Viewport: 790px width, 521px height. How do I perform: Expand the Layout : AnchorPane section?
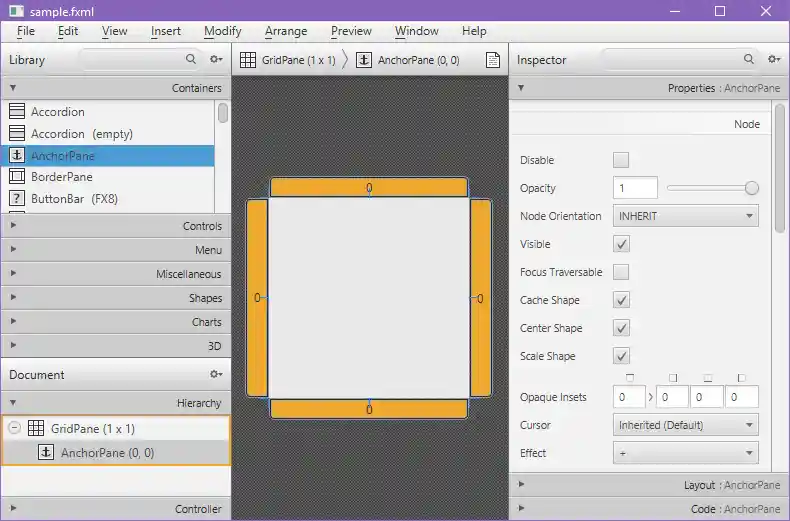click(645, 485)
